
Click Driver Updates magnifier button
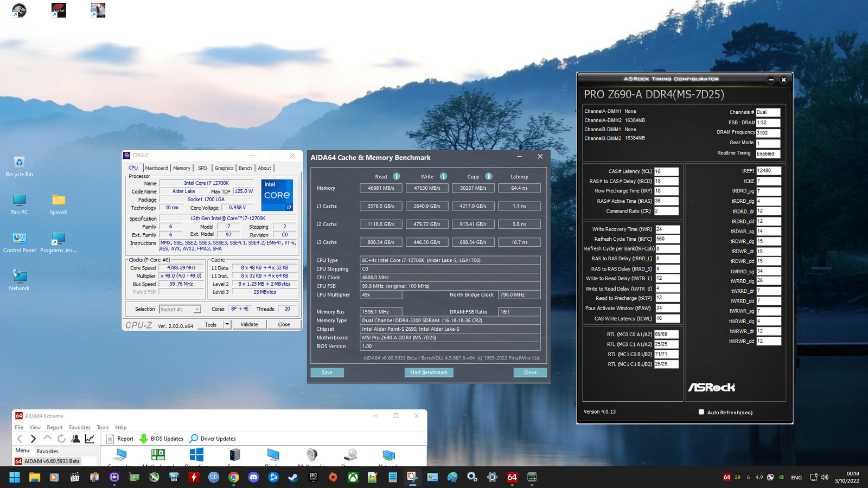[212, 439]
